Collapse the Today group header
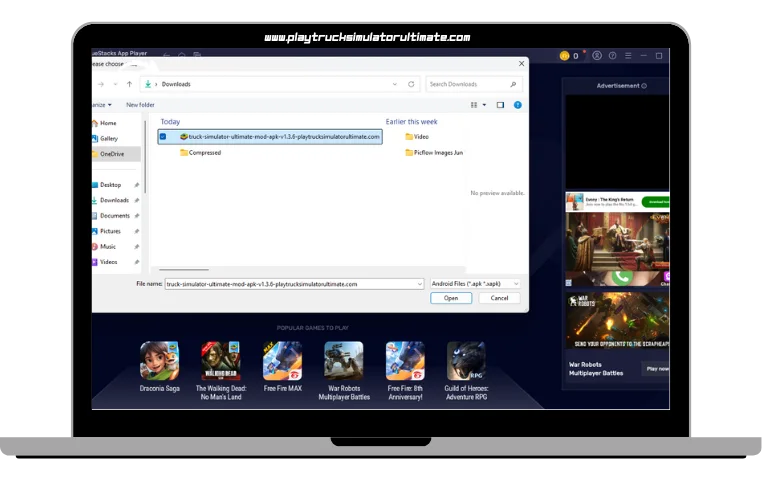The width and height of the screenshot is (768, 480). pos(170,121)
